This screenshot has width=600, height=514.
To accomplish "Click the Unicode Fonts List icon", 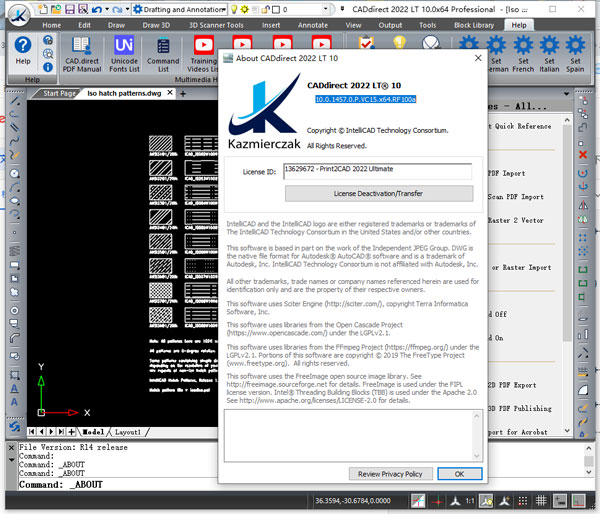I will click(x=123, y=53).
